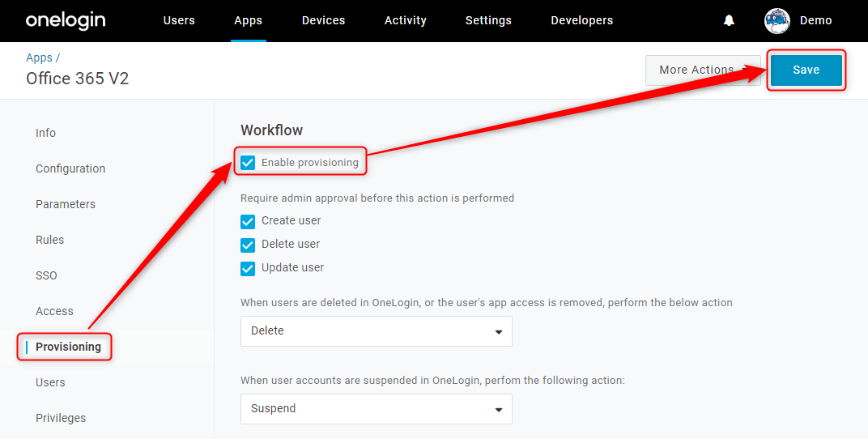Screen dimensions: 868x439
Task: Toggle the Update user checkbox
Action: click(x=248, y=268)
